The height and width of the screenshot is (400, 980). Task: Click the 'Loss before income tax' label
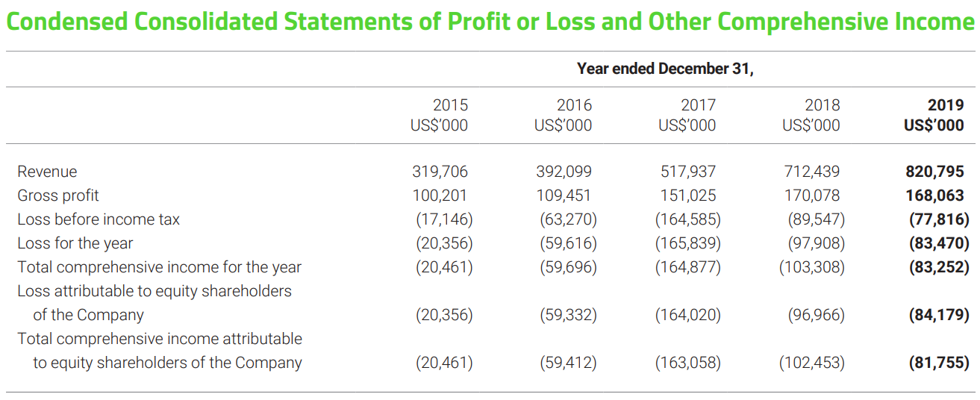pos(99,219)
